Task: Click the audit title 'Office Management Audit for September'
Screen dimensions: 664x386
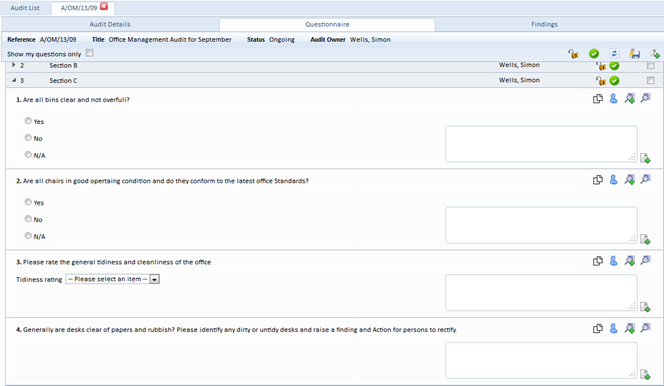Action: pyautogui.click(x=170, y=39)
